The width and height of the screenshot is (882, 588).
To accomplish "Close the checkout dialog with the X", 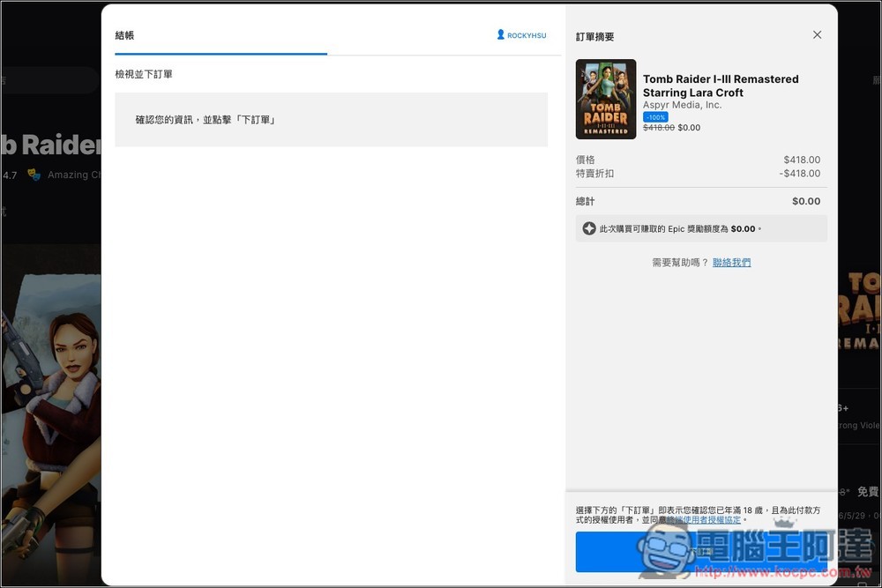I will (817, 35).
